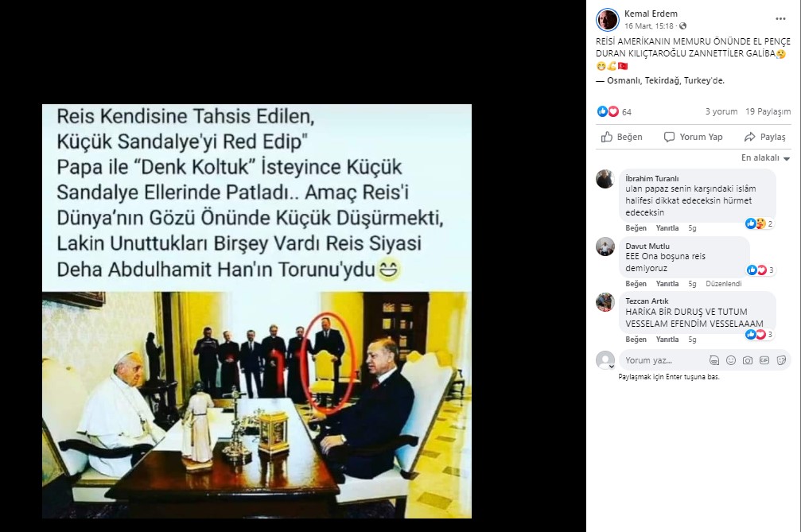The width and height of the screenshot is (801, 532).
Task: Open Tezcan Artık's profile picture
Action: click(605, 302)
